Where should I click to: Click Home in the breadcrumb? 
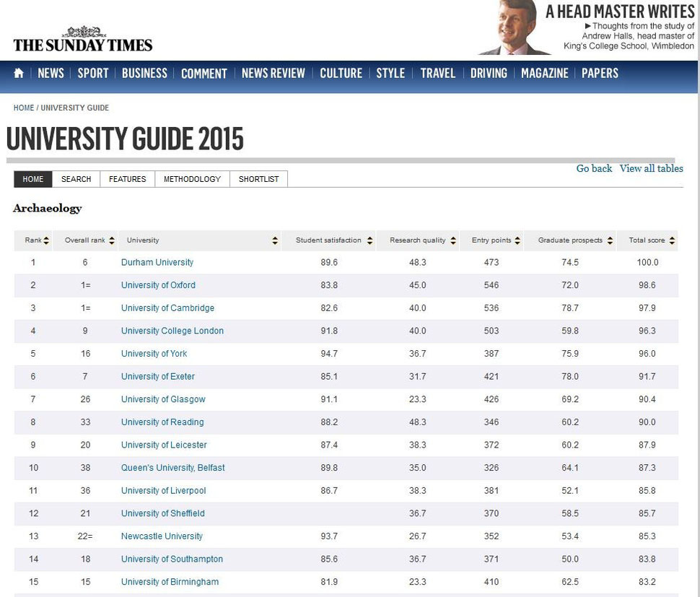pos(24,108)
